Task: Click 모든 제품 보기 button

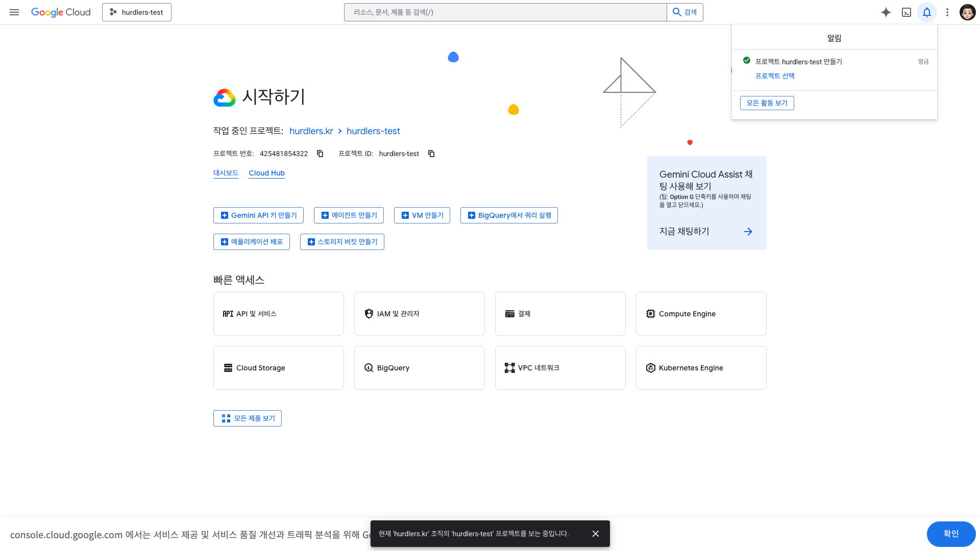Action: coord(248,418)
